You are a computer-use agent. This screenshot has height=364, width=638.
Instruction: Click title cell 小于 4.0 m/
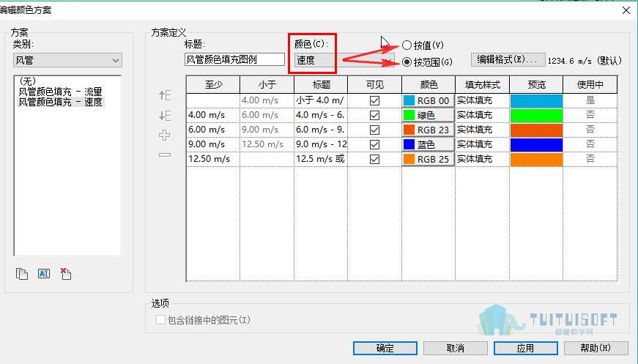pyautogui.click(x=321, y=100)
